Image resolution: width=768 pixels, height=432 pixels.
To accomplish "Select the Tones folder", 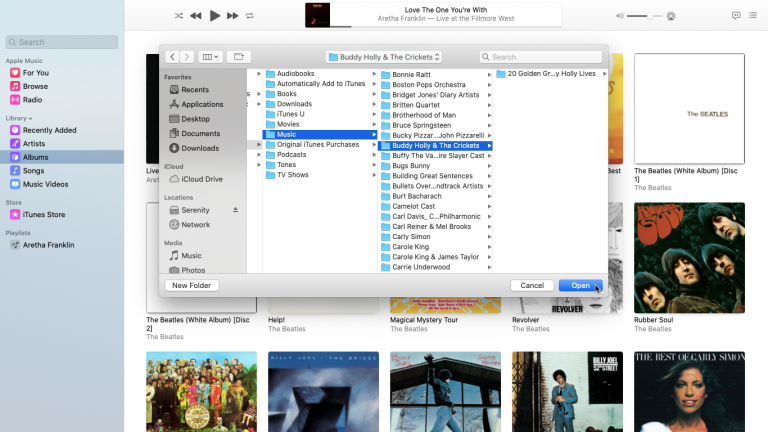I will pyautogui.click(x=287, y=165).
